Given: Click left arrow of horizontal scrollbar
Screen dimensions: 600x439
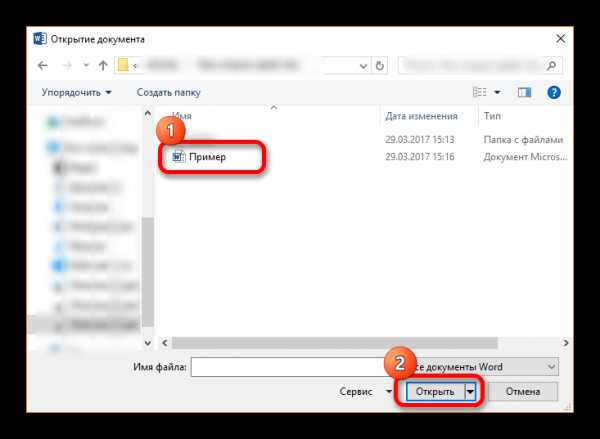Looking at the screenshot, I should pos(165,343).
